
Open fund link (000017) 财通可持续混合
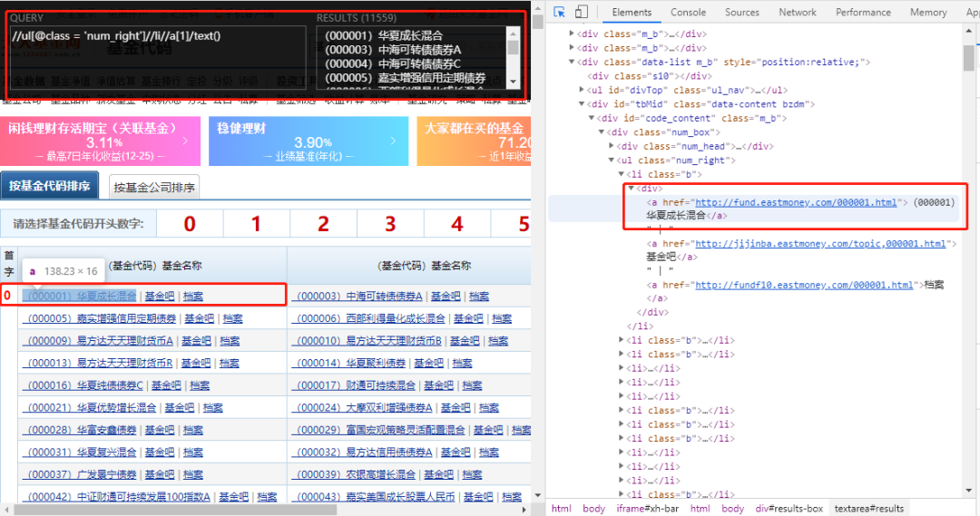tap(354, 385)
